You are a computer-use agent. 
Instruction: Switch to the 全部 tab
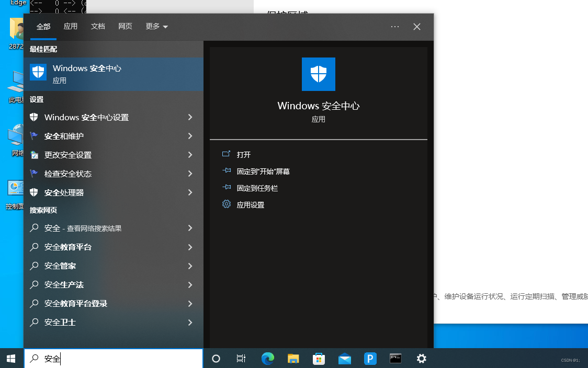[x=43, y=27]
